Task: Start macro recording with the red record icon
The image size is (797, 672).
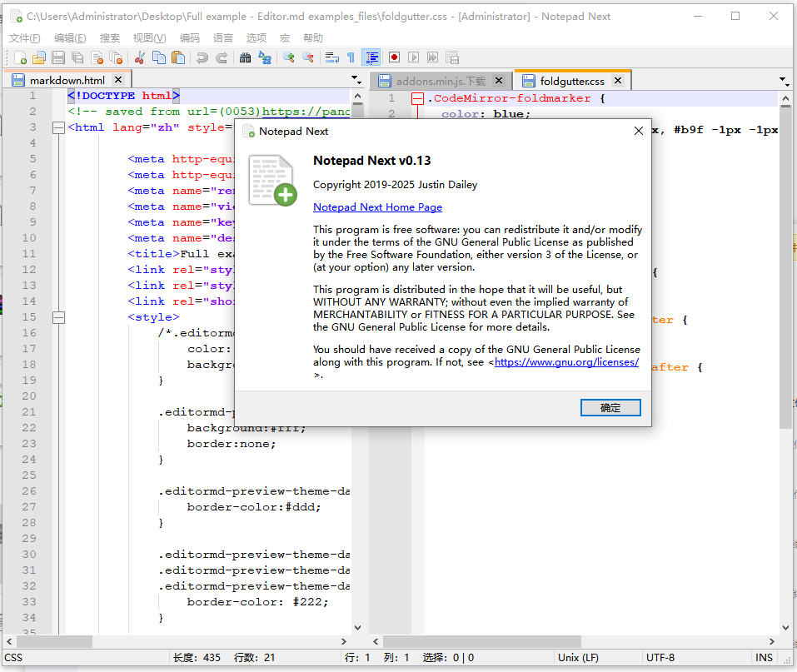Action: coord(394,57)
